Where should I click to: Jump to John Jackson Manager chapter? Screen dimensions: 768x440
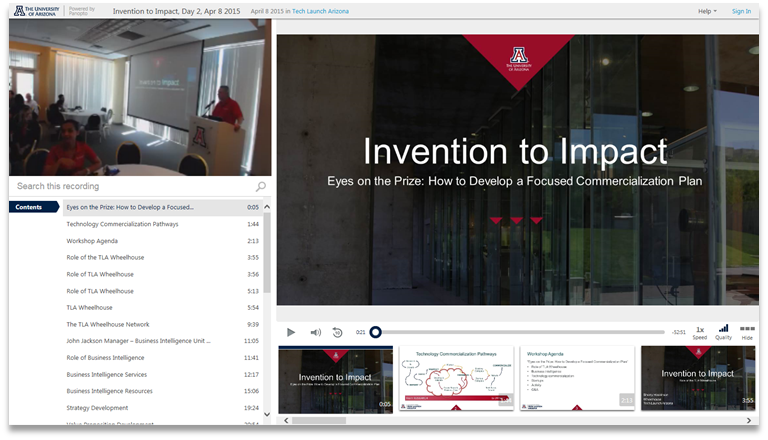pyautogui.click(x=163, y=341)
